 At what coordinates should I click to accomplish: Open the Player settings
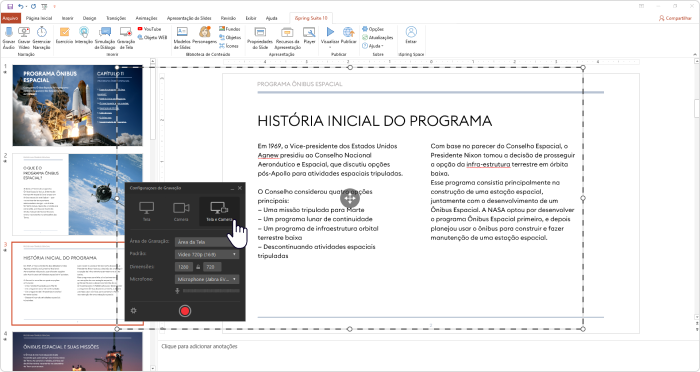(x=309, y=36)
